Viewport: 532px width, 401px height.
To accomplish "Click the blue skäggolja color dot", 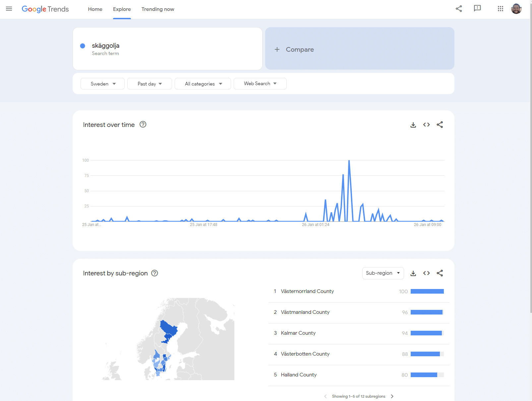I will click(x=83, y=46).
